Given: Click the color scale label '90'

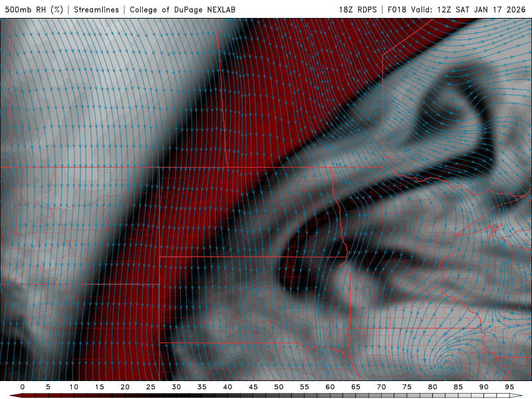Looking at the screenshot, I should point(484,387).
